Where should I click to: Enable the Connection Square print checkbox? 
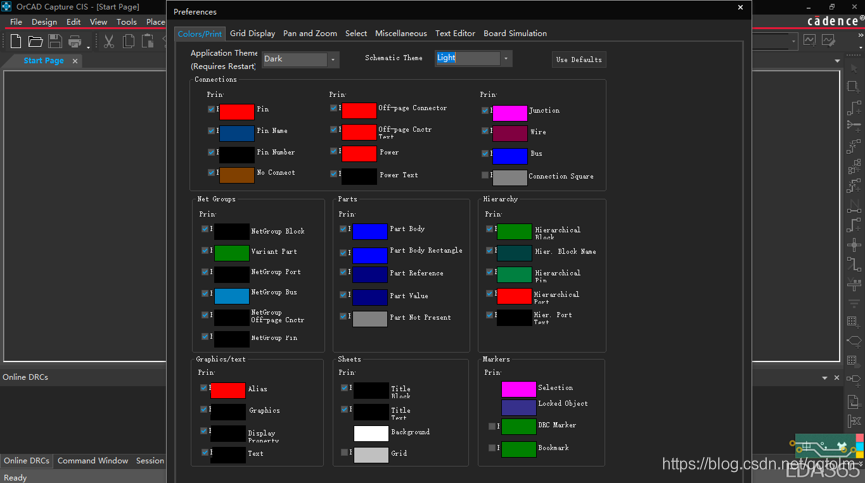485,175
